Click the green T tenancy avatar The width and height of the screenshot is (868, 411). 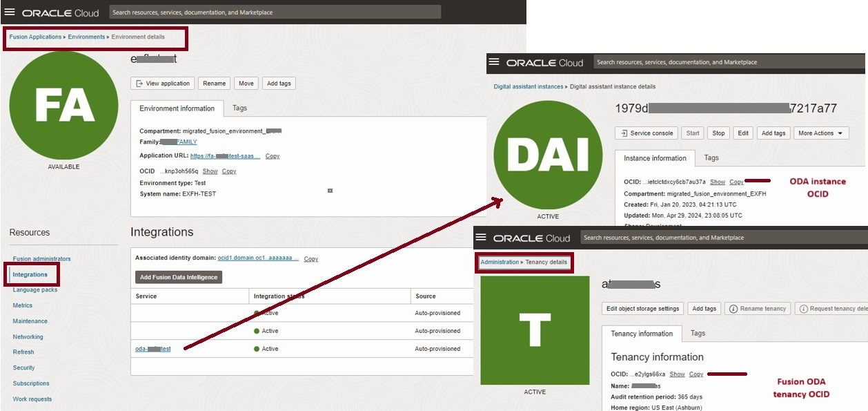tap(535, 330)
